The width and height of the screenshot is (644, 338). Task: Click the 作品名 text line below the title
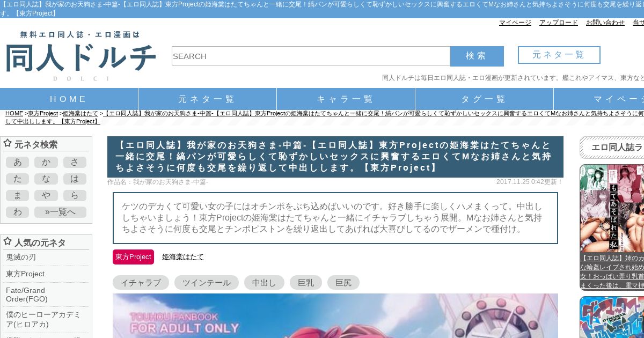(x=158, y=182)
